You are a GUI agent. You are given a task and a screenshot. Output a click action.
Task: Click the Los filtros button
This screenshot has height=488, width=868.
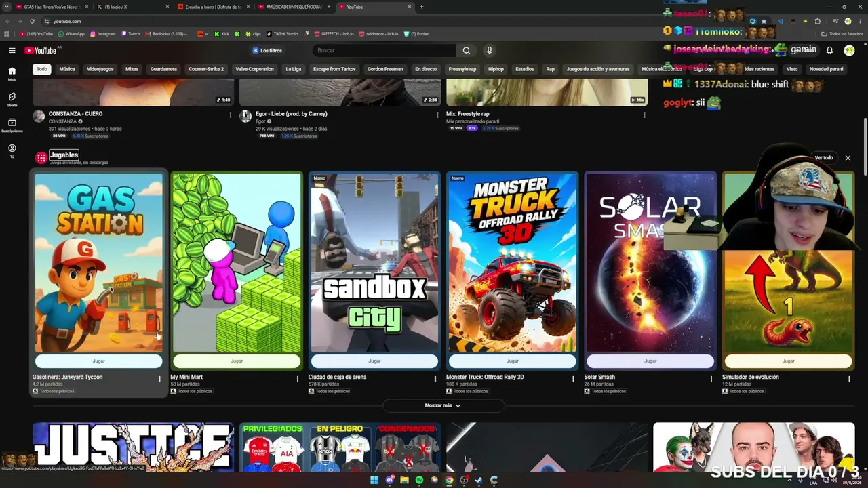pos(267,50)
